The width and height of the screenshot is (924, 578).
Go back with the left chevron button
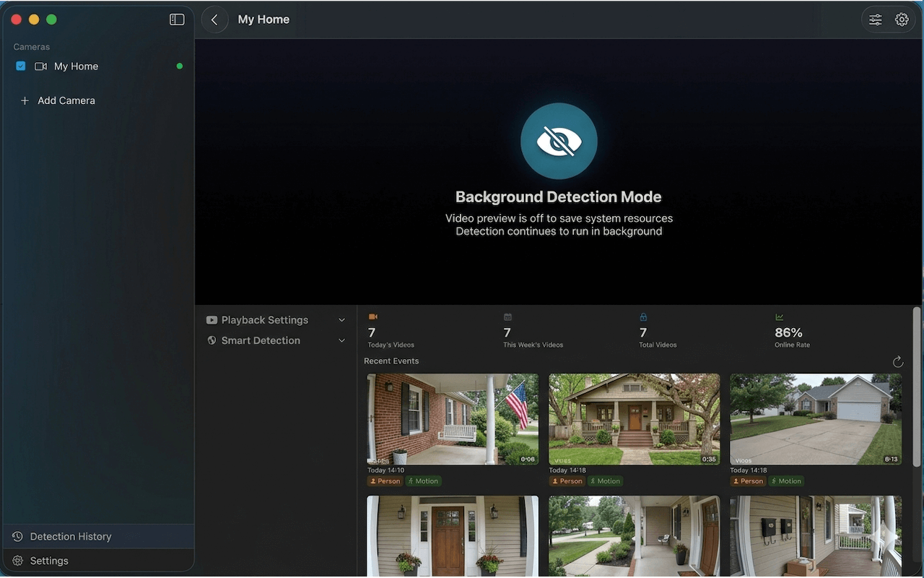[x=214, y=20]
